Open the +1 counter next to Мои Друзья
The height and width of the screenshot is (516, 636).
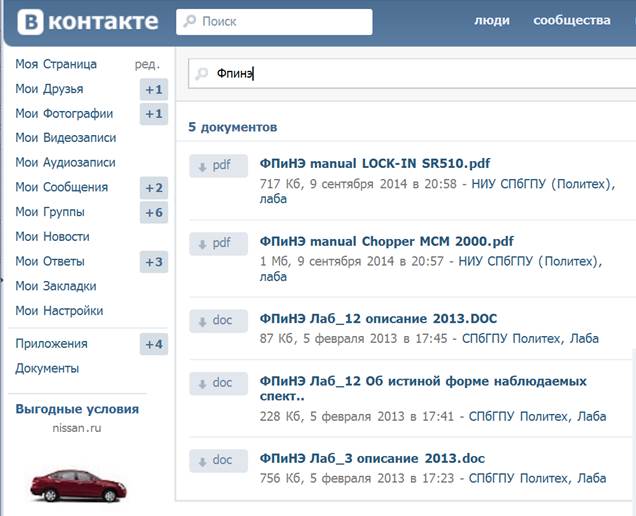[x=154, y=89]
